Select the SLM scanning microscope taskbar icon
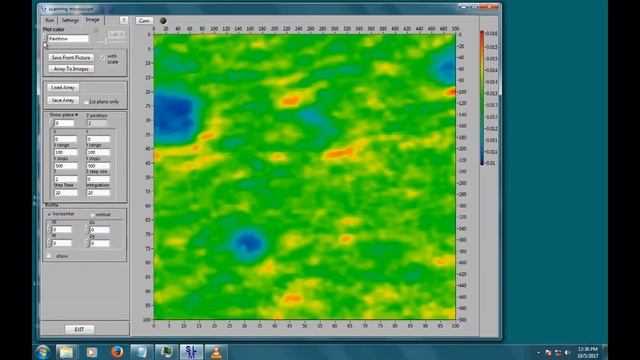 pos(191,352)
